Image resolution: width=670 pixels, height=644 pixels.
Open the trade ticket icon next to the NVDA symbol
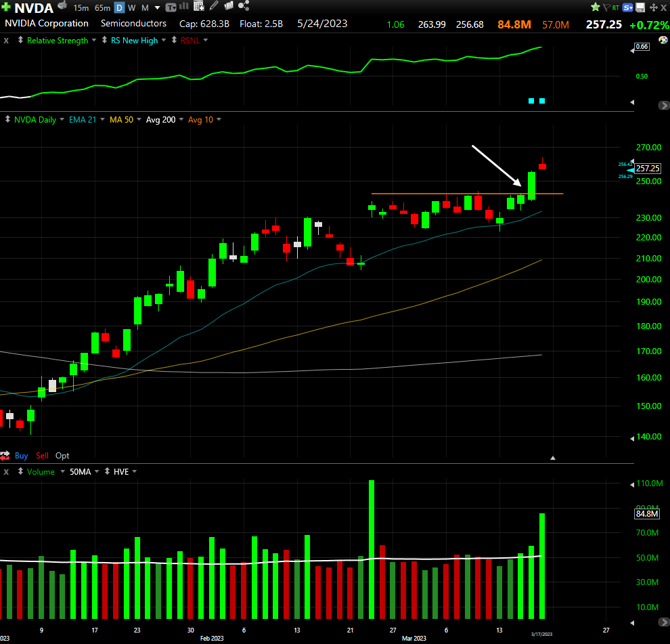[x=62, y=5]
